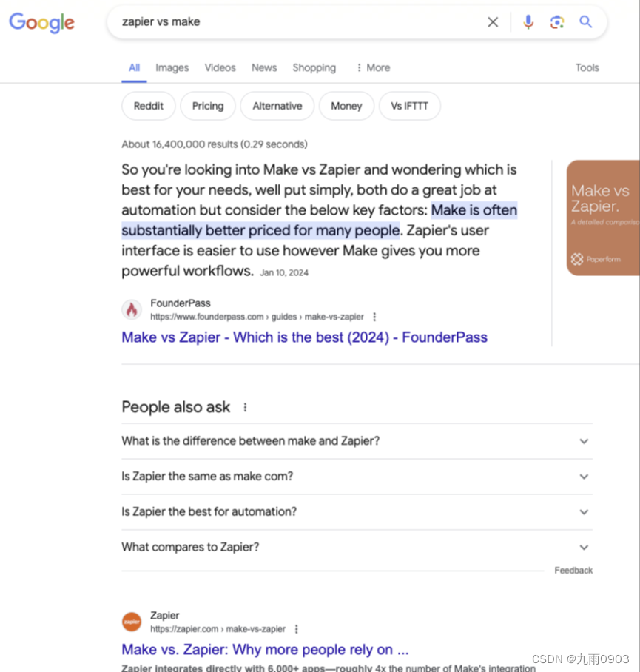Click the three-dot icon beside People also ask
Image resolution: width=640 pixels, height=672 pixels.
click(245, 406)
